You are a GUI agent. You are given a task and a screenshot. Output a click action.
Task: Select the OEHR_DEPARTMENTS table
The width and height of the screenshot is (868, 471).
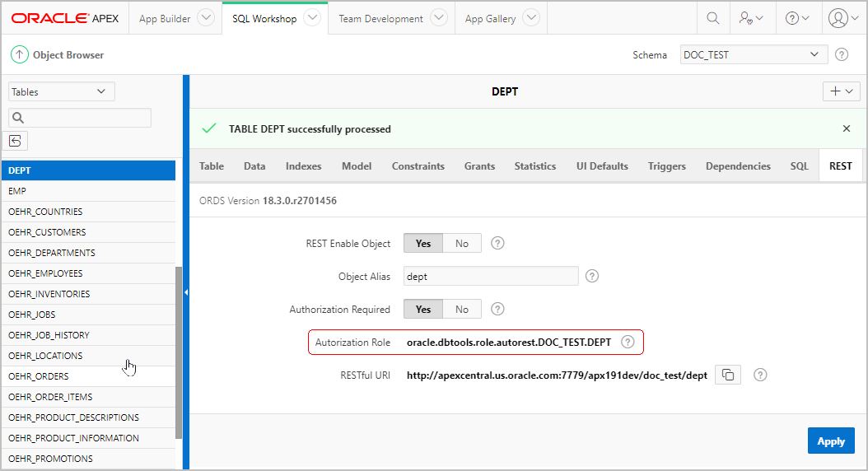click(89, 253)
